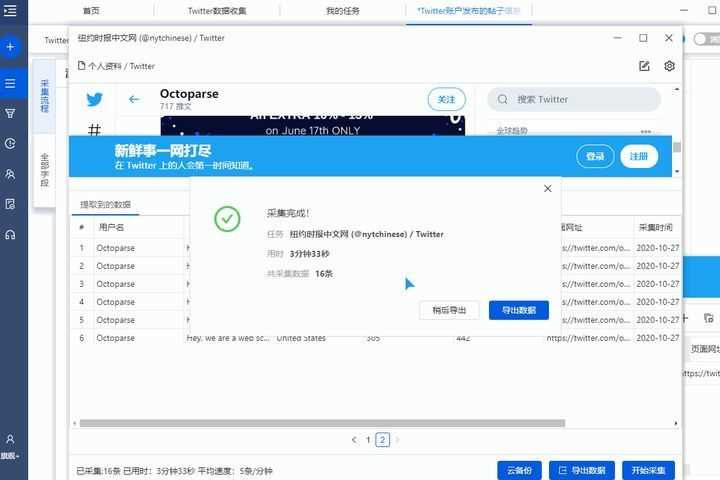Switch to the 我的任务 tab
Image resolution: width=720 pixels, height=480 pixels.
(x=343, y=11)
